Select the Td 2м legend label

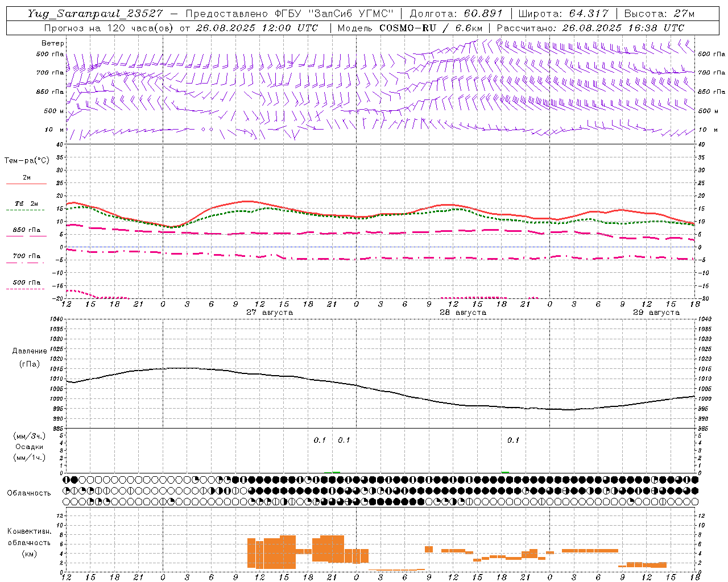pyautogui.click(x=27, y=203)
